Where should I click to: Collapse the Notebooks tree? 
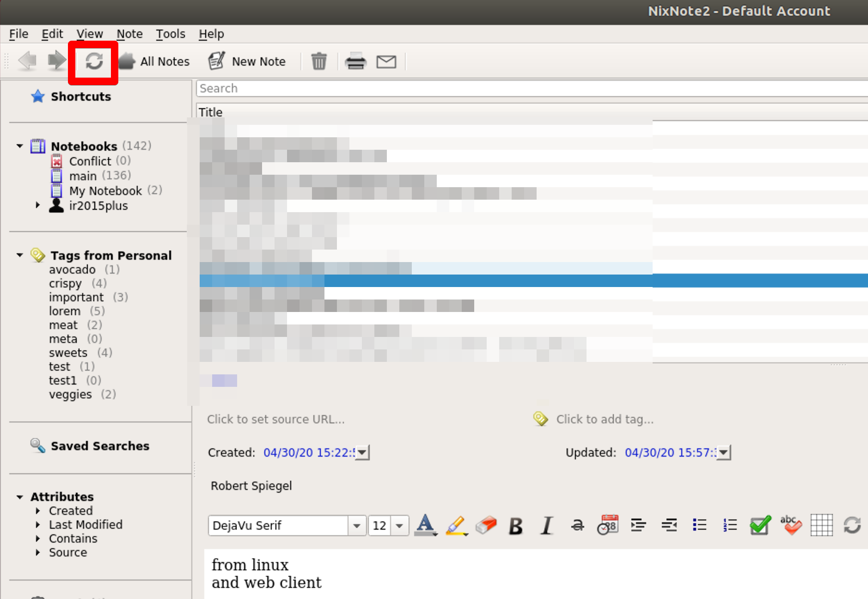click(x=19, y=146)
